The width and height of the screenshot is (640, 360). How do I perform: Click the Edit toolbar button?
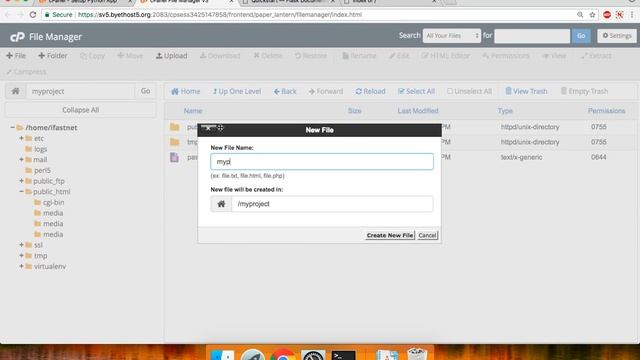click(399, 56)
